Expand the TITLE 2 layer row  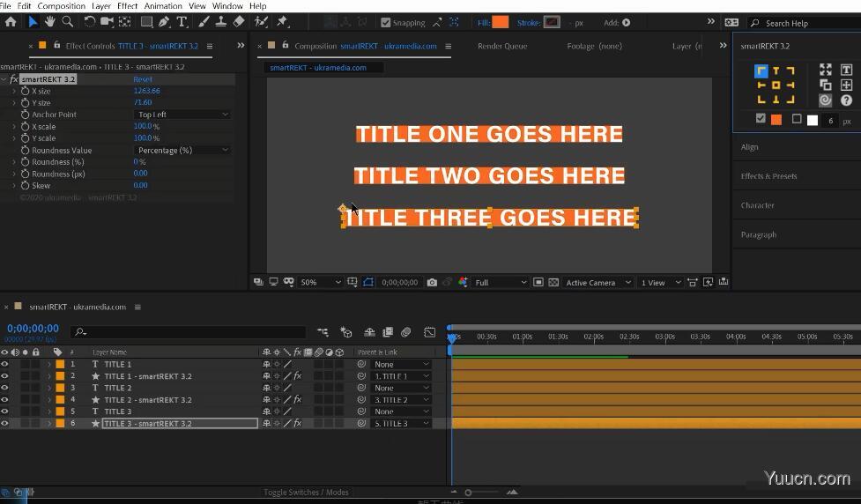pos(48,388)
